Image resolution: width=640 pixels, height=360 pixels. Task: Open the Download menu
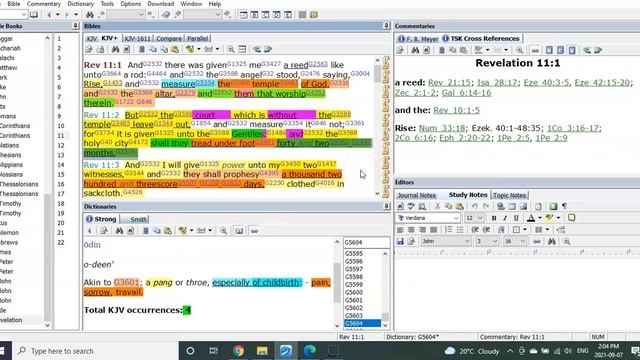[160, 4]
